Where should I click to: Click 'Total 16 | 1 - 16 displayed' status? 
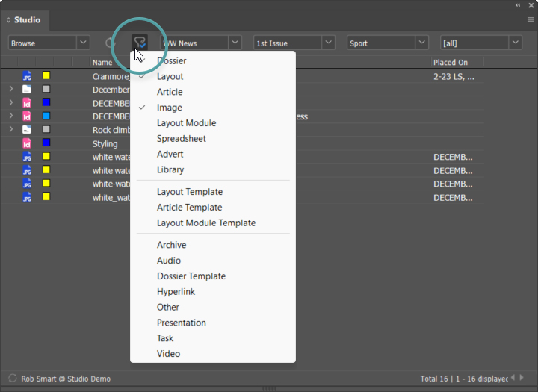click(464, 379)
